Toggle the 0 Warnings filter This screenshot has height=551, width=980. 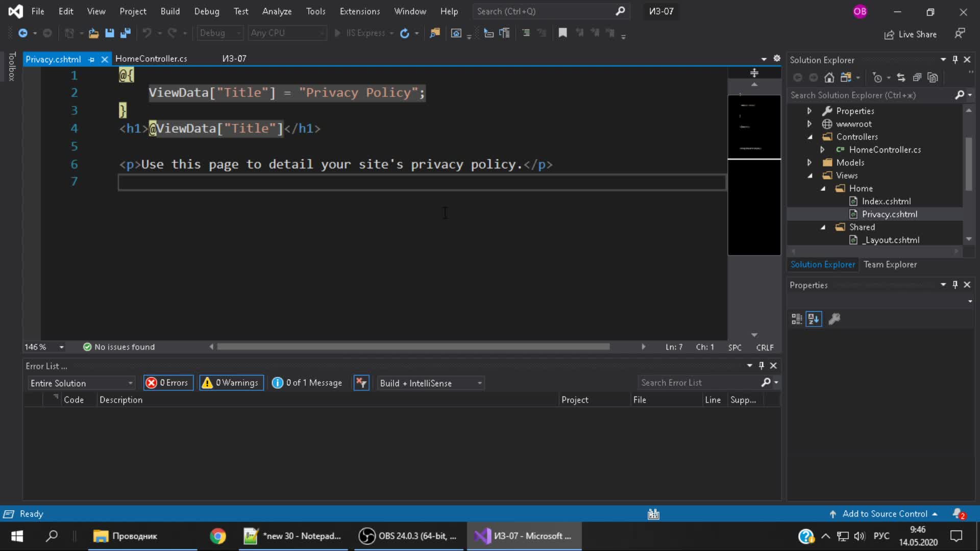coord(231,383)
